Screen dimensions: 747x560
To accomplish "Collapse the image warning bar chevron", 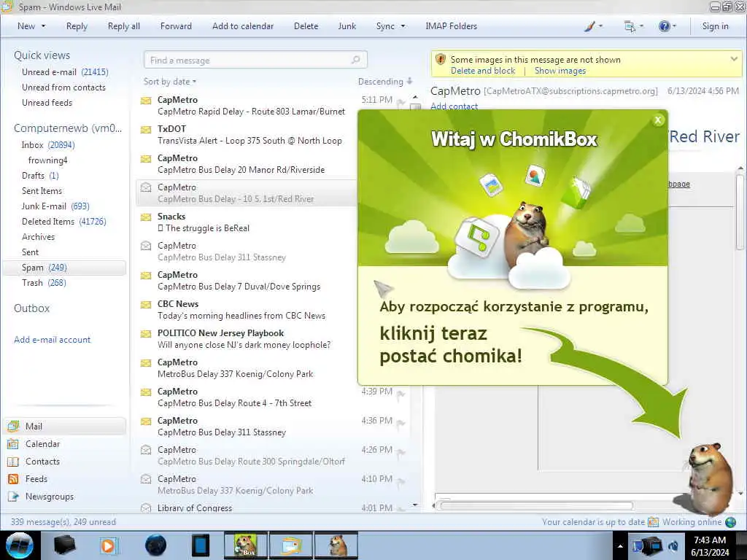I will [734, 59].
